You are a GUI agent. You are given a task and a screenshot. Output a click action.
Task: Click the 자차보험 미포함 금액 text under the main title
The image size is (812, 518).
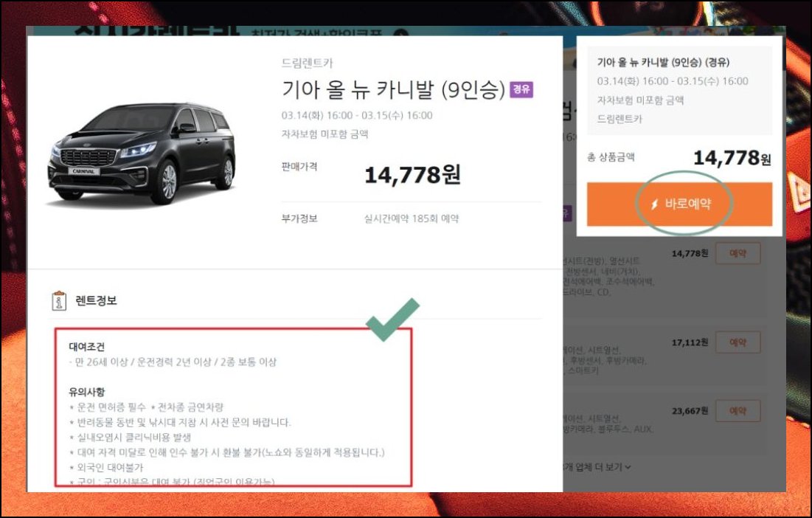click(325, 134)
